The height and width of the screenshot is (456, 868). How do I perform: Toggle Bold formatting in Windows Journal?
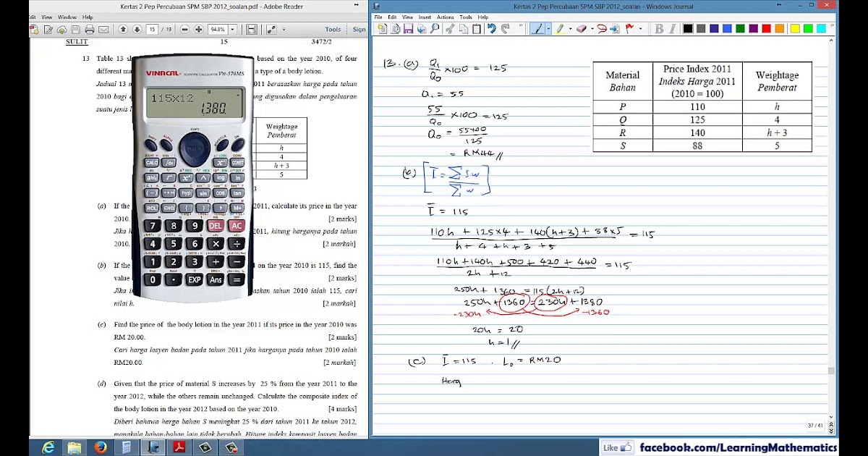click(x=658, y=29)
